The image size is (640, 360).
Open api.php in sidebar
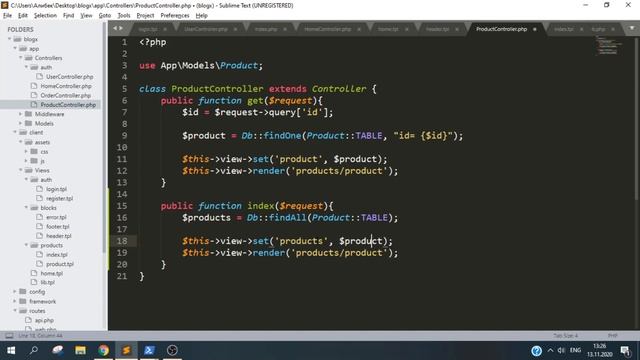44,320
